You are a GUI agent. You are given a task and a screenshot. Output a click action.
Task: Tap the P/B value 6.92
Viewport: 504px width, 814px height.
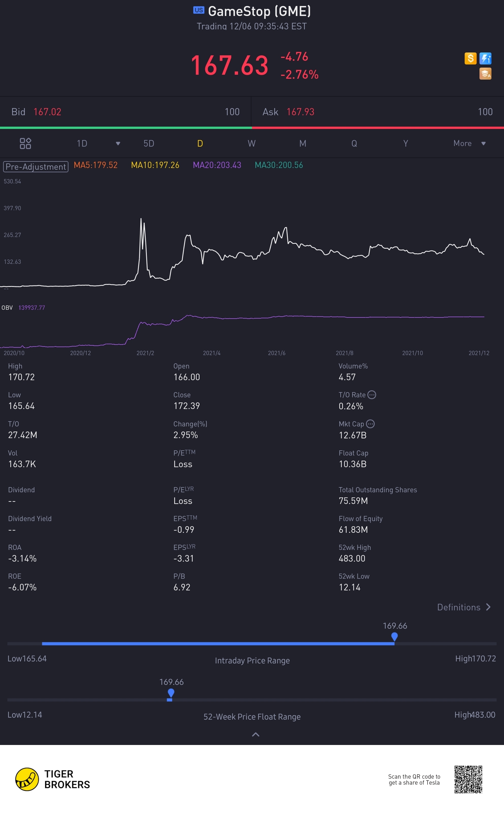click(182, 587)
